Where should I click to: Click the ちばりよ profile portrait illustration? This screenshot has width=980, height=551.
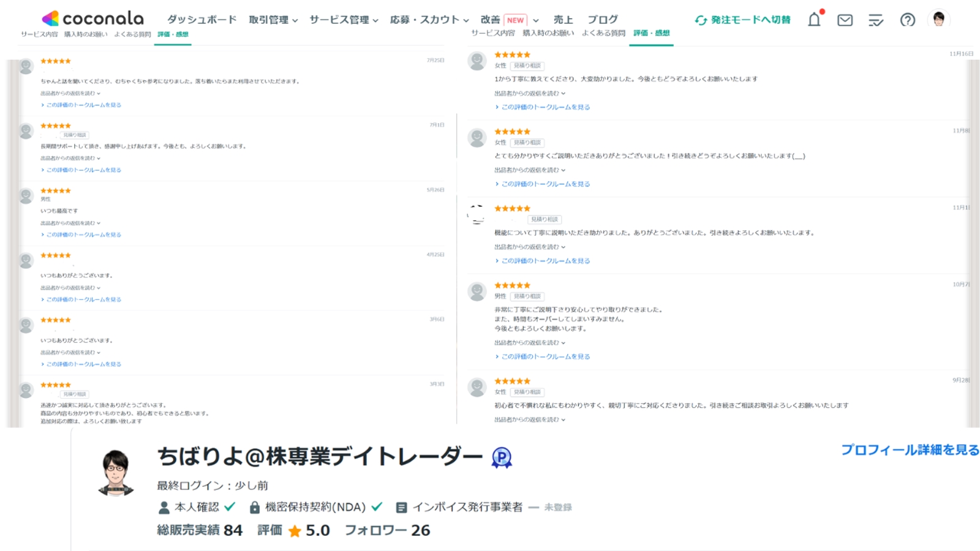click(x=115, y=473)
